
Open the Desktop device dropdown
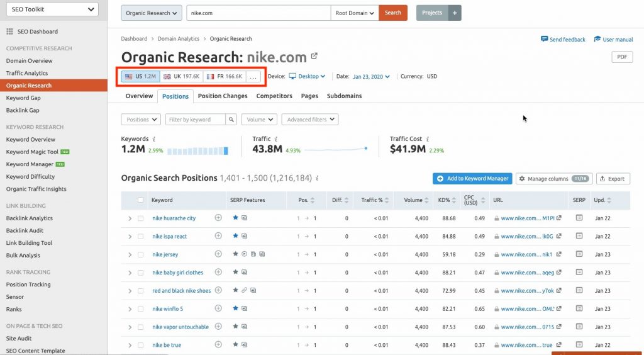(307, 76)
